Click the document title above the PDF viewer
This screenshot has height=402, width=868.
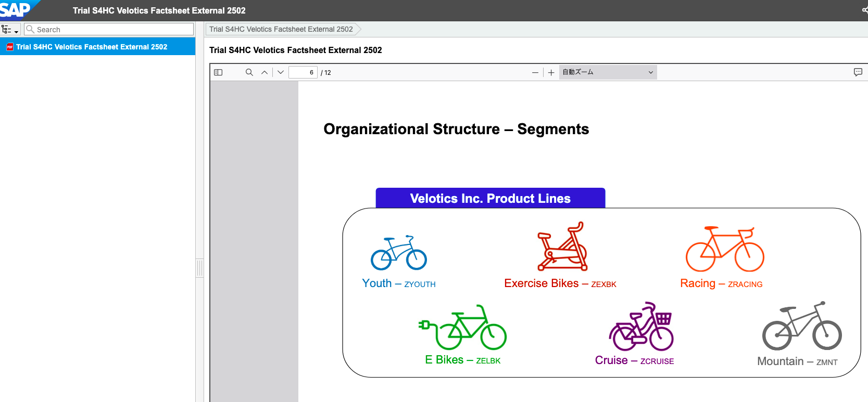[296, 50]
